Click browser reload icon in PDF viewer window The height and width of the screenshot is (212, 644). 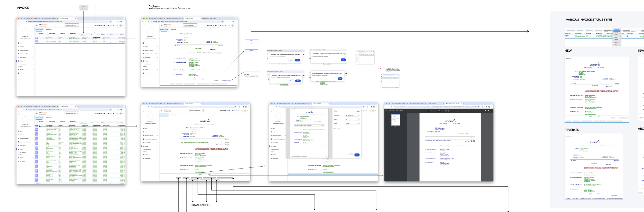point(391,107)
